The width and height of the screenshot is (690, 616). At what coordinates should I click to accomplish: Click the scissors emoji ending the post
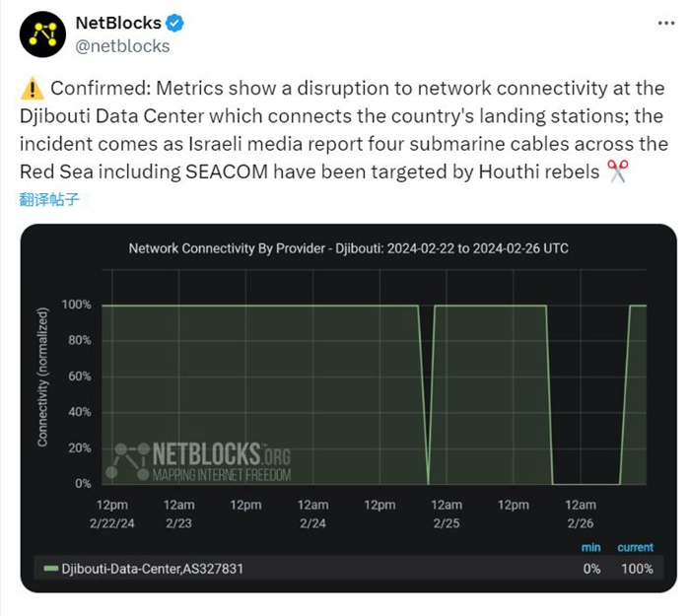click(618, 171)
